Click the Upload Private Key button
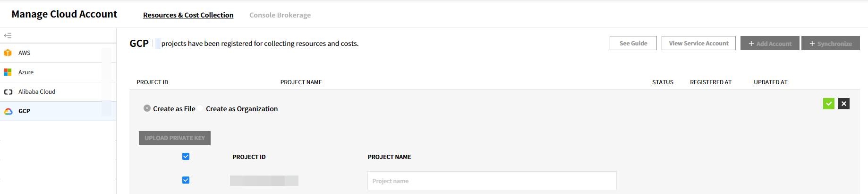The image size is (868, 194). pos(175,138)
